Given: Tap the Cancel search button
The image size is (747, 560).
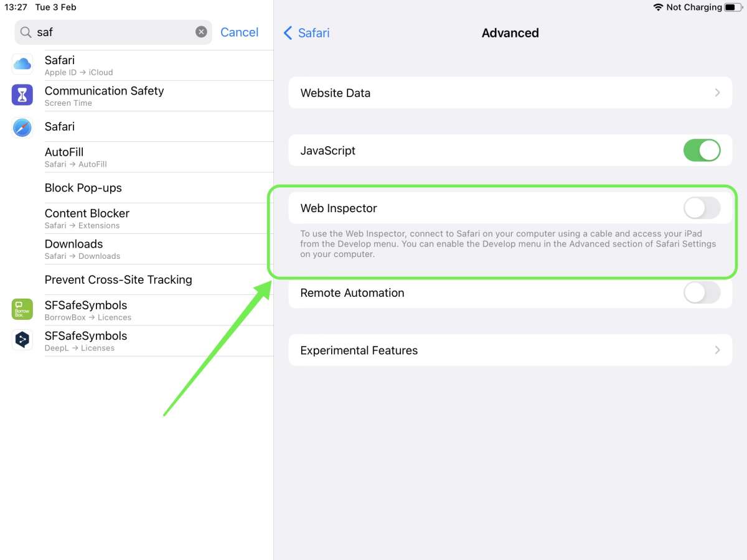Looking at the screenshot, I should coord(239,32).
